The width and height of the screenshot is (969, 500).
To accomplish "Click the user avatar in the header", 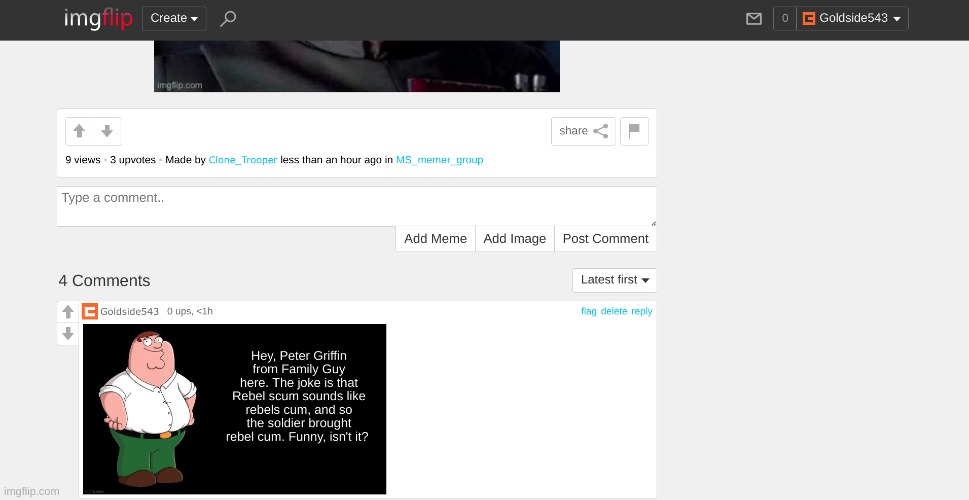I will [808, 19].
